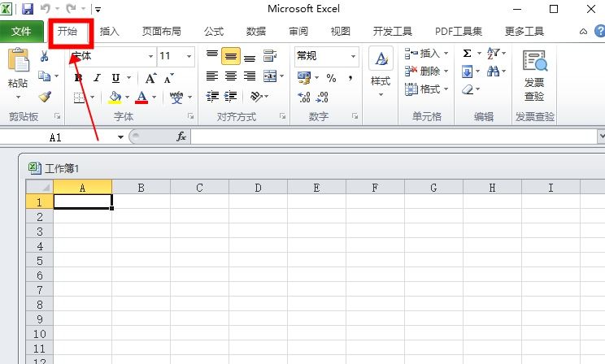Click the Decrease Indent icon
Viewport: 605px width, 364px height.
[x=212, y=96]
